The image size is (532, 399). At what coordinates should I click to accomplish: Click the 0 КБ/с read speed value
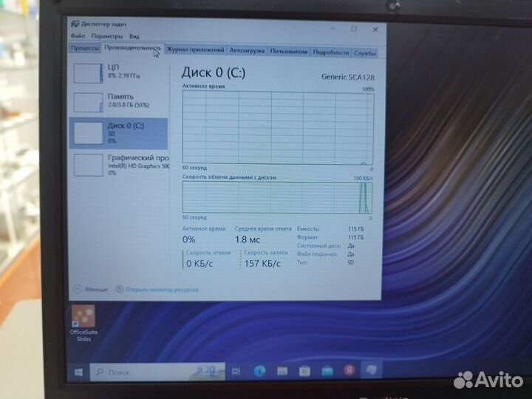pos(199,263)
